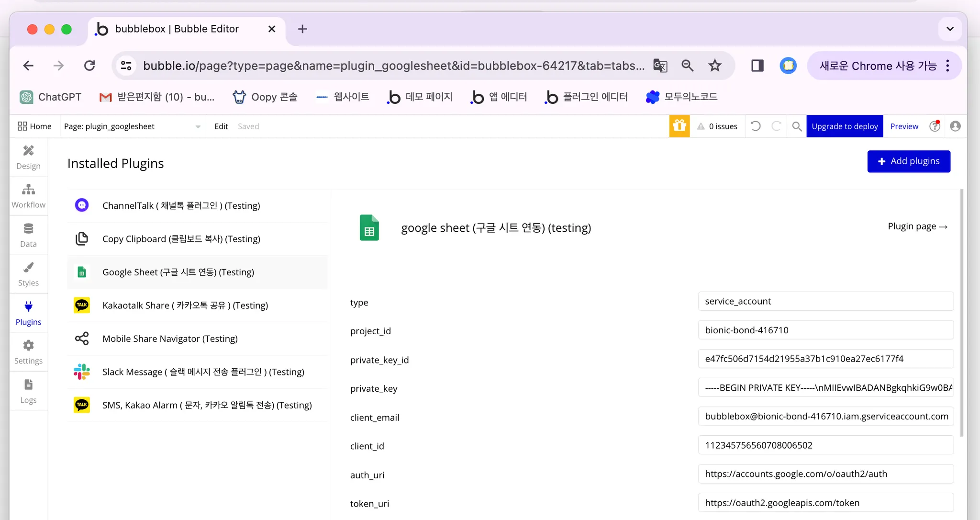Expand the Chrome tab search chevron
Viewport: 980px width, 520px height.
(950, 29)
